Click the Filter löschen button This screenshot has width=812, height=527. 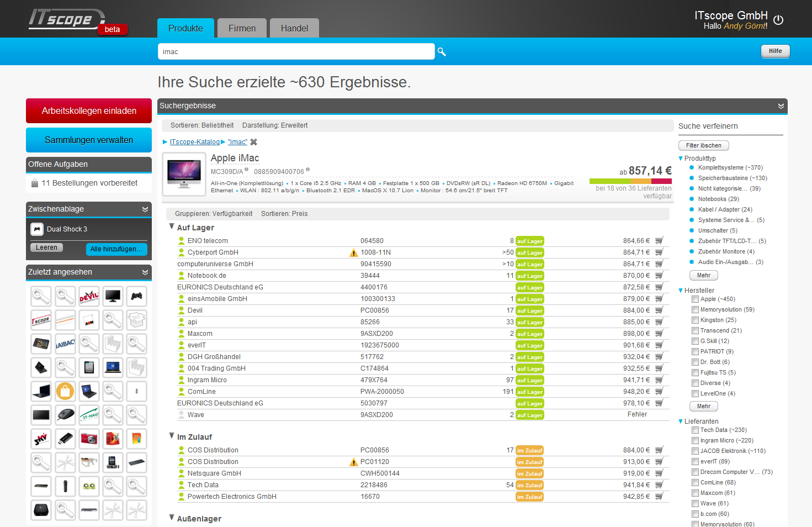point(704,146)
